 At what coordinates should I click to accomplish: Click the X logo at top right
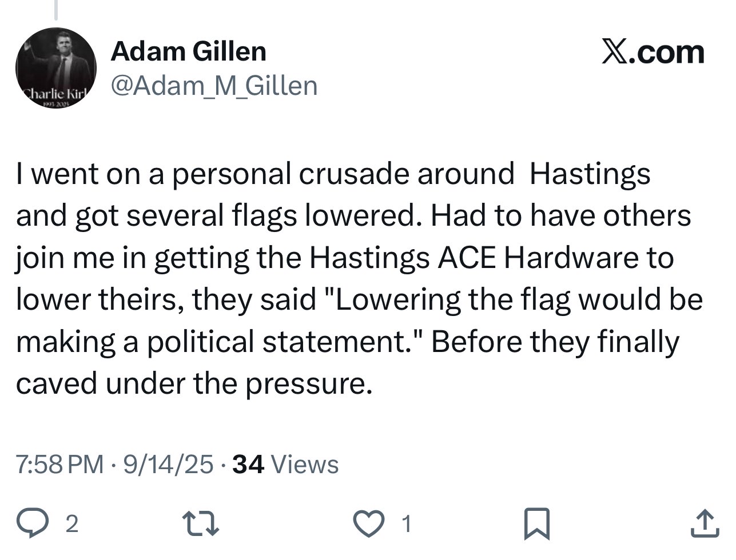[x=614, y=53]
